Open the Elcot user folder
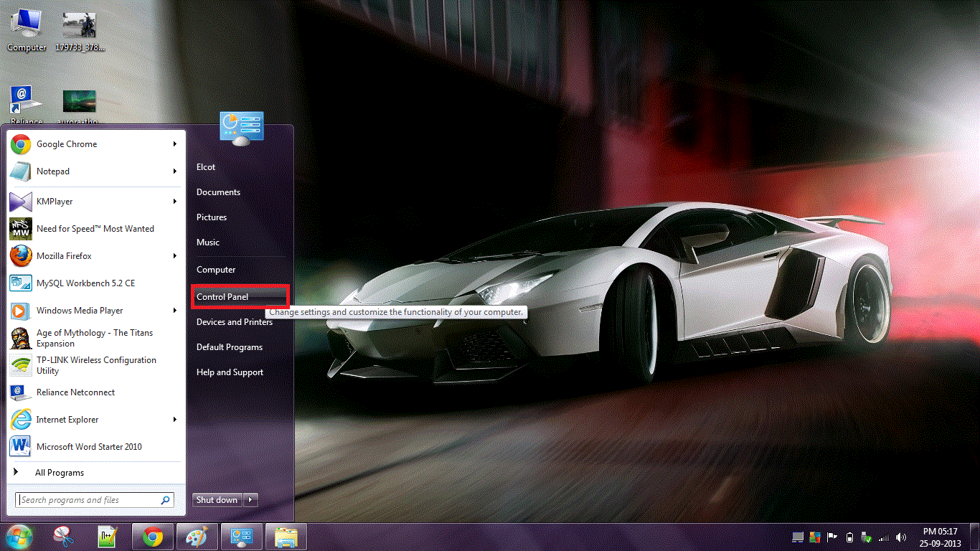Image resolution: width=980 pixels, height=551 pixels. click(x=206, y=167)
